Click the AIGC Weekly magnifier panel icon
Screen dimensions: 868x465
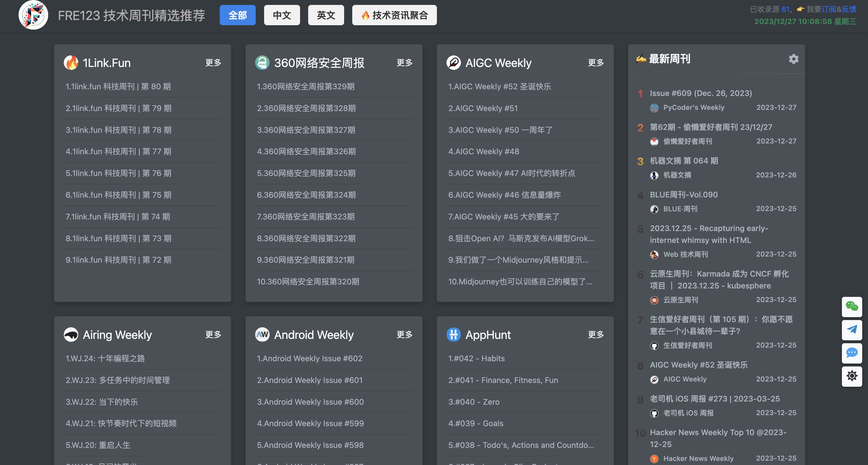click(453, 63)
